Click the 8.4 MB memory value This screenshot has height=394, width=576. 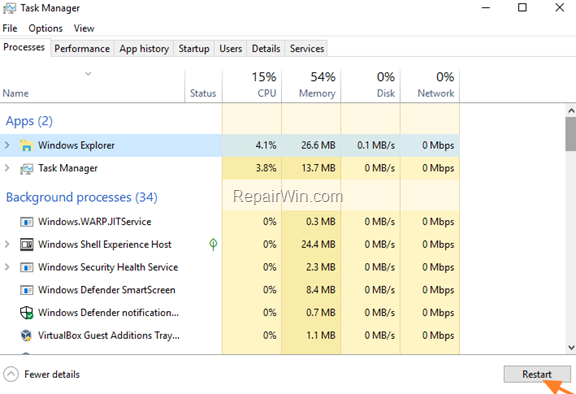321,290
